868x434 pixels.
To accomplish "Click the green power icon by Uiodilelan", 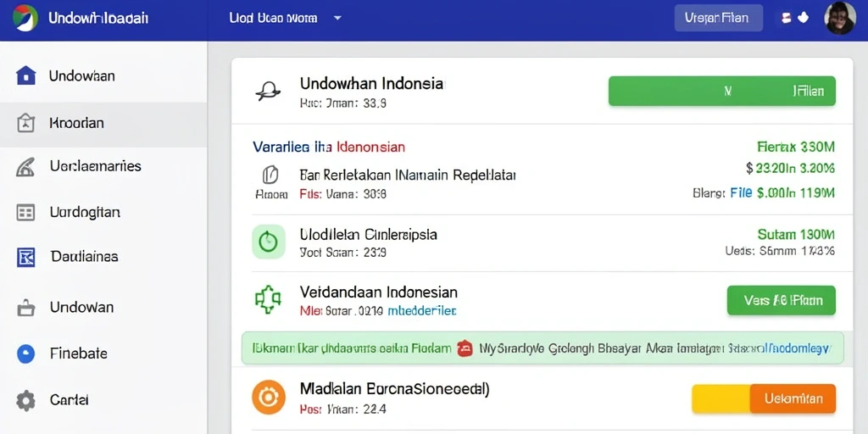I will coord(269,242).
